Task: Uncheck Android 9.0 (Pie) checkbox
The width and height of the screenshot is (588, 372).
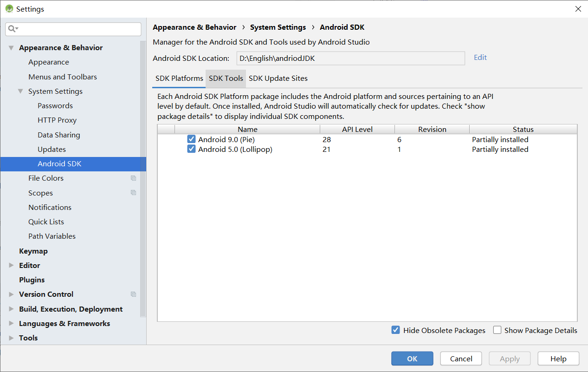Action: pos(191,139)
